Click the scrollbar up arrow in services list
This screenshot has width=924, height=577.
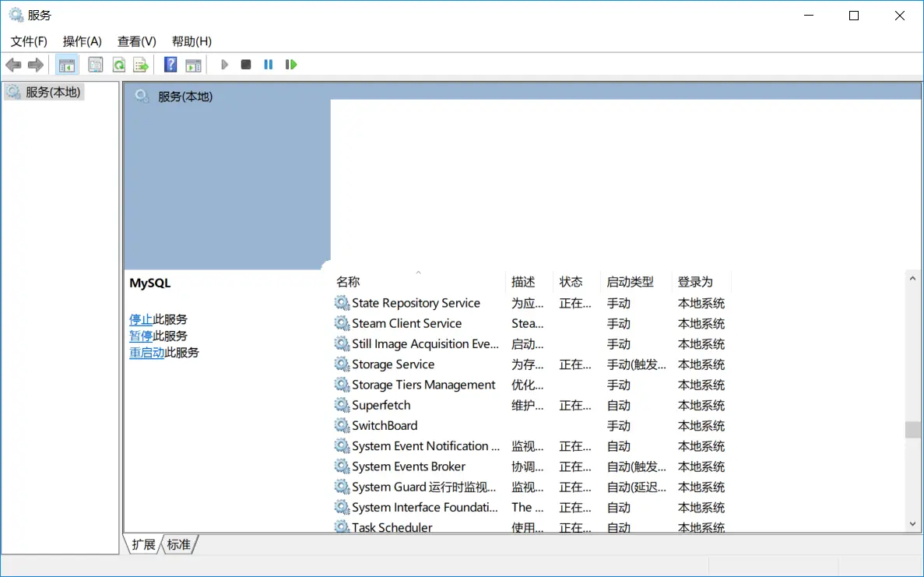(x=913, y=278)
